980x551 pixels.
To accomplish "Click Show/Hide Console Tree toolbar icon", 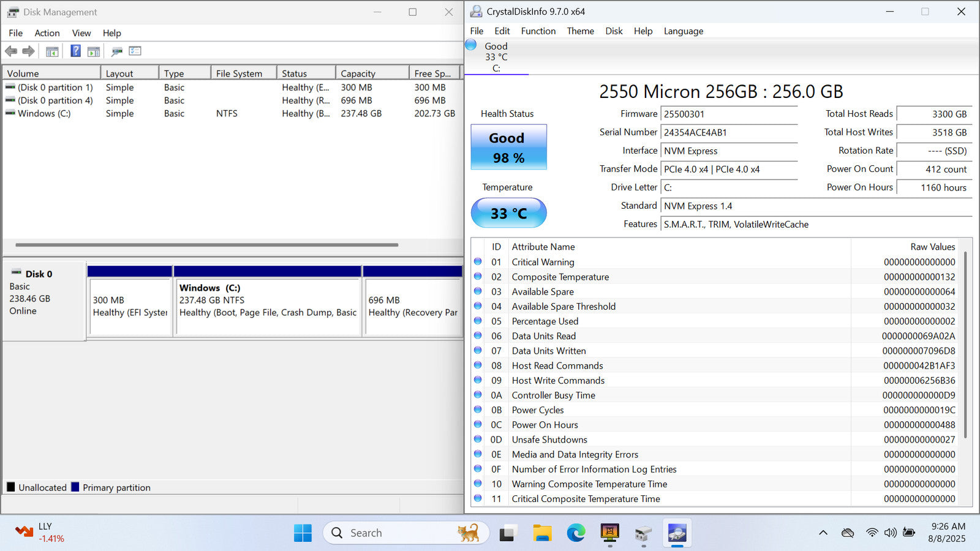I will 52,51.
